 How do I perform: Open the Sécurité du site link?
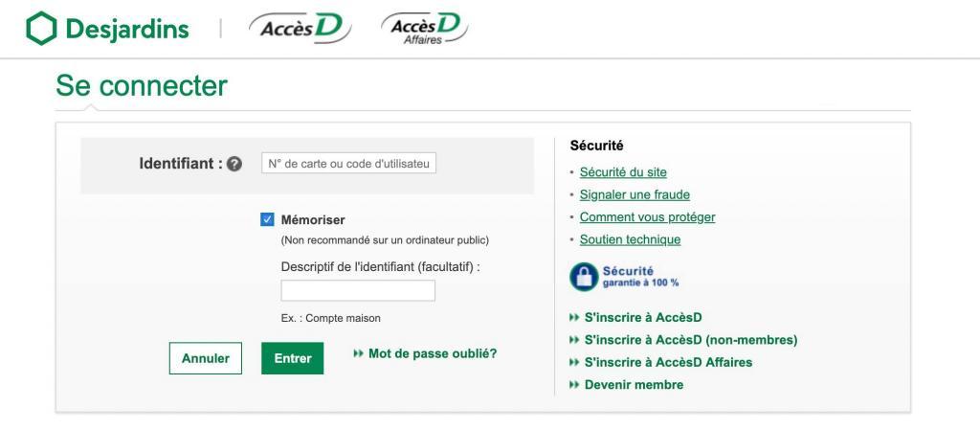(623, 171)
